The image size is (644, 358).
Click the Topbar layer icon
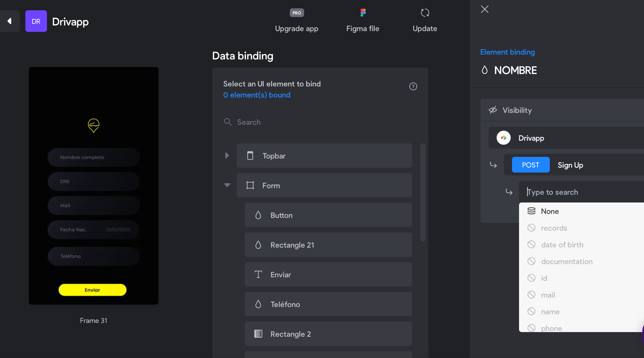[250, 156]
